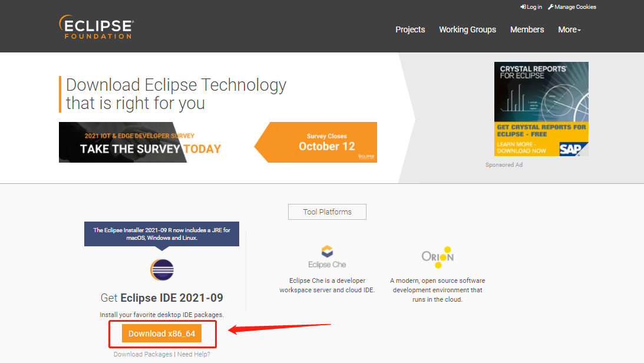
Task: Expand the More dropdown menu
Action: [x=569, y=29]
